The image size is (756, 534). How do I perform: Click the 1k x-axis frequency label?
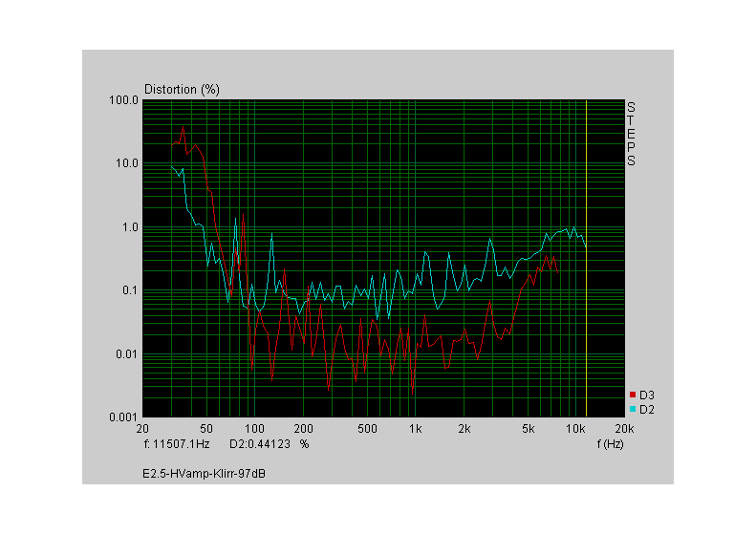(416, 429)
